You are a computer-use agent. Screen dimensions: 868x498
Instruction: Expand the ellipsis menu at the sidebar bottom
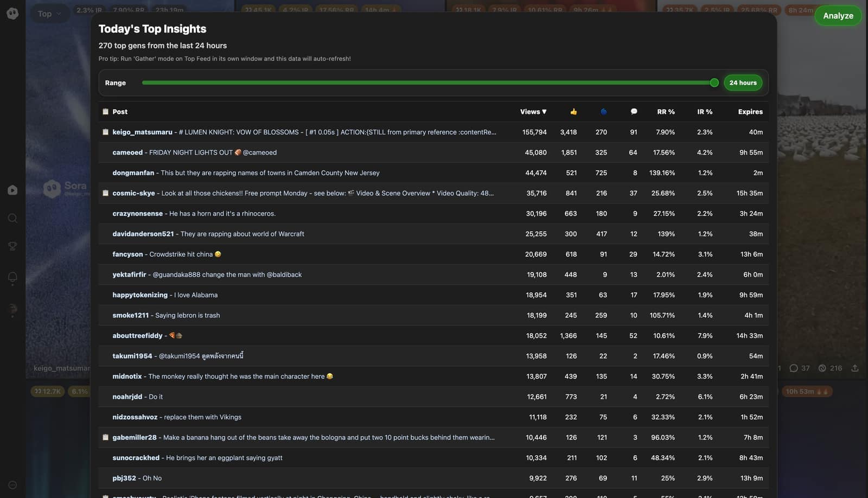pyautogui.click(x=12, y=484)
